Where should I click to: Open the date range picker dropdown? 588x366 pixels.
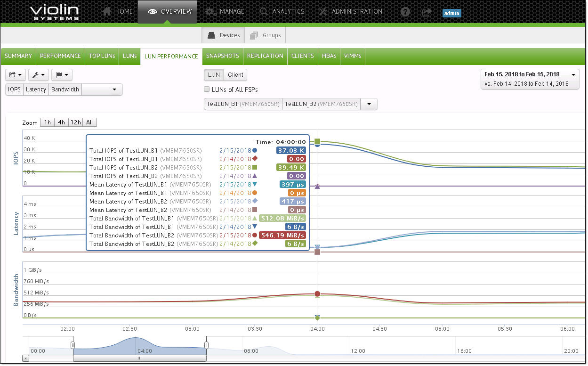click(530, 79)
